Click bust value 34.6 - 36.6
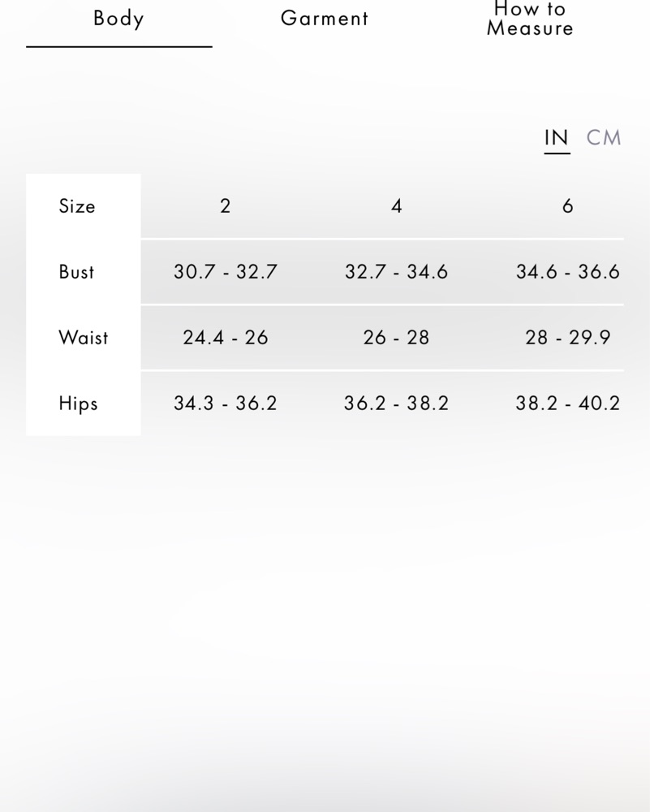Image resolution: width=650 pixels, height=812 pixels. [x=568, y=272]
